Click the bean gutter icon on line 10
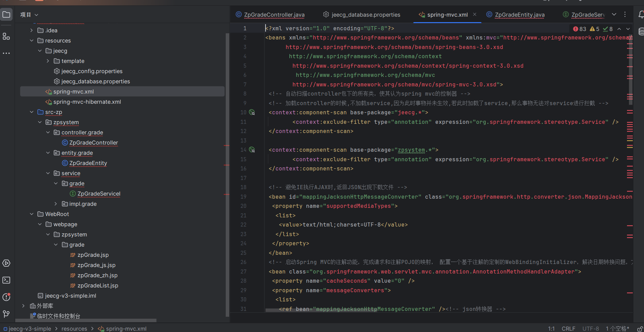 [x=252, y=112]
